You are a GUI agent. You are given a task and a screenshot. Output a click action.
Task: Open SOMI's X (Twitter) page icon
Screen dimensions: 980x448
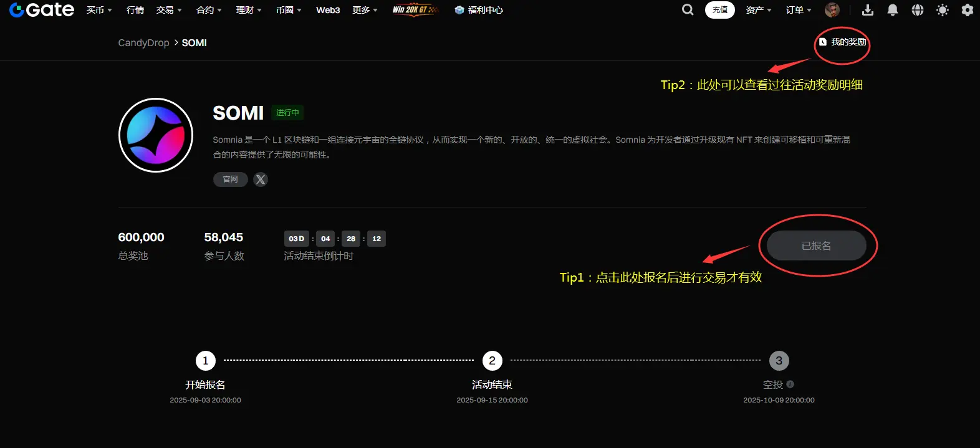(261, 179)
